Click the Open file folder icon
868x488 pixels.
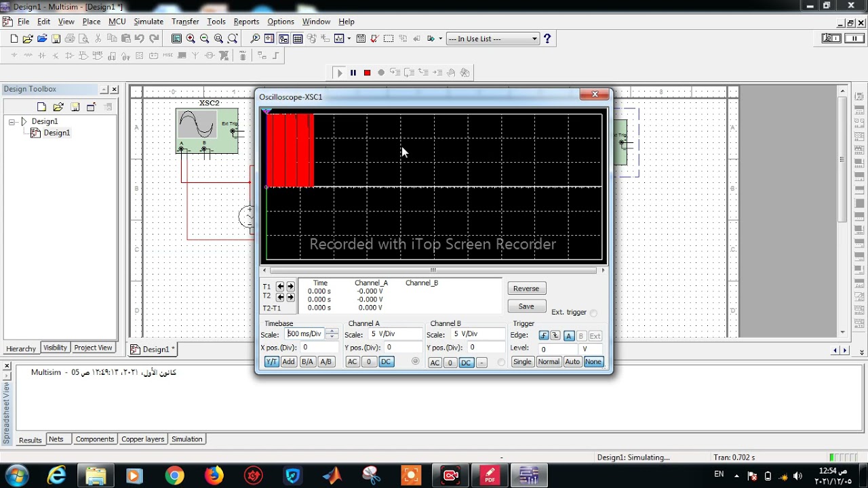click(x=28, y=39)
